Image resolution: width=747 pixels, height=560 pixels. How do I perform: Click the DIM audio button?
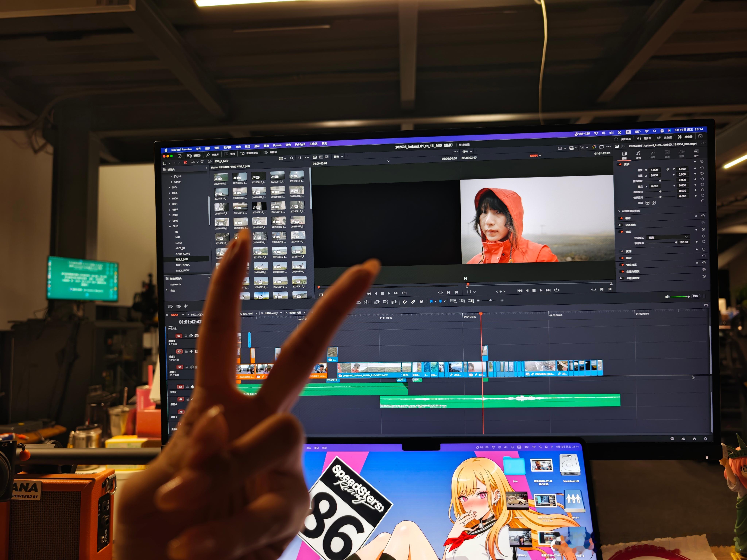point(695,296)
